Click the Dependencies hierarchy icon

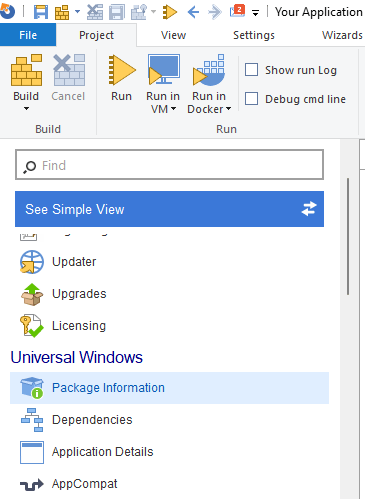coord(32,420)
